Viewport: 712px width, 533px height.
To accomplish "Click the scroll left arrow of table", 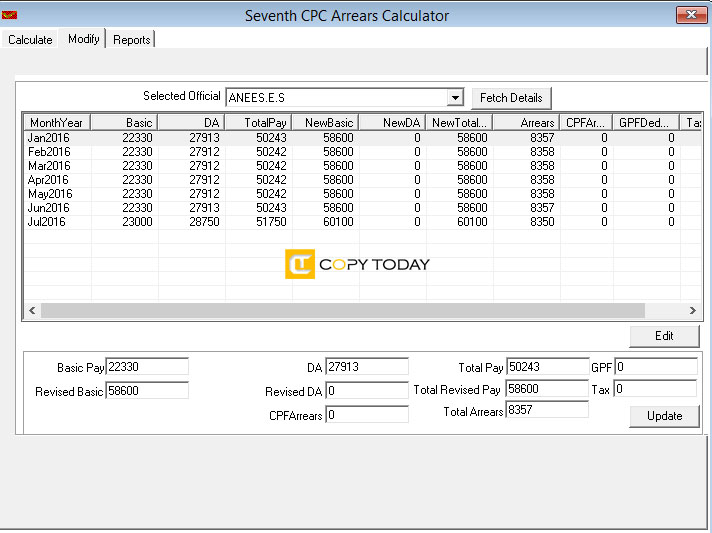I will (32, 311).
